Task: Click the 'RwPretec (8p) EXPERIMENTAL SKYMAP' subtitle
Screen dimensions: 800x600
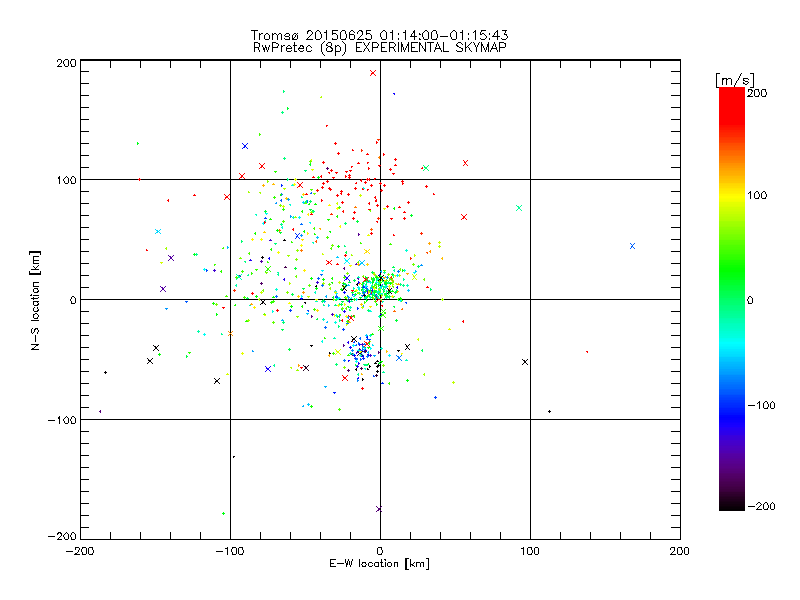Action: tap(380, 48)
